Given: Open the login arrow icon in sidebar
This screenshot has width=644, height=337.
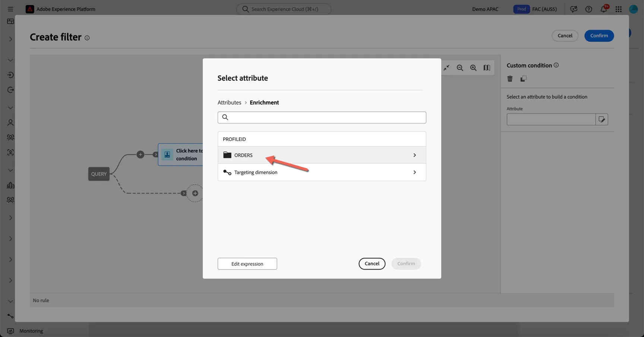Looking at the screenshot, I should tap(10, 75).
